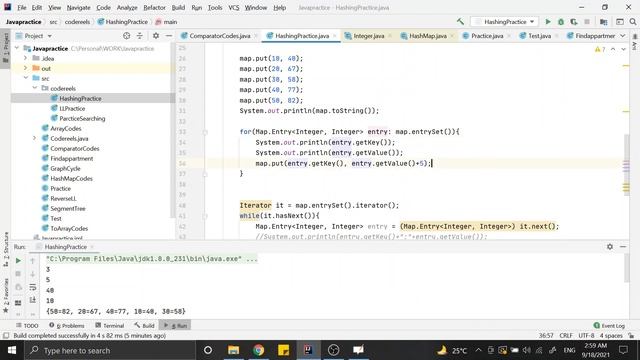640x360 pixels.
Task: Open the Favorites side tool window
Action: (6, 295)
